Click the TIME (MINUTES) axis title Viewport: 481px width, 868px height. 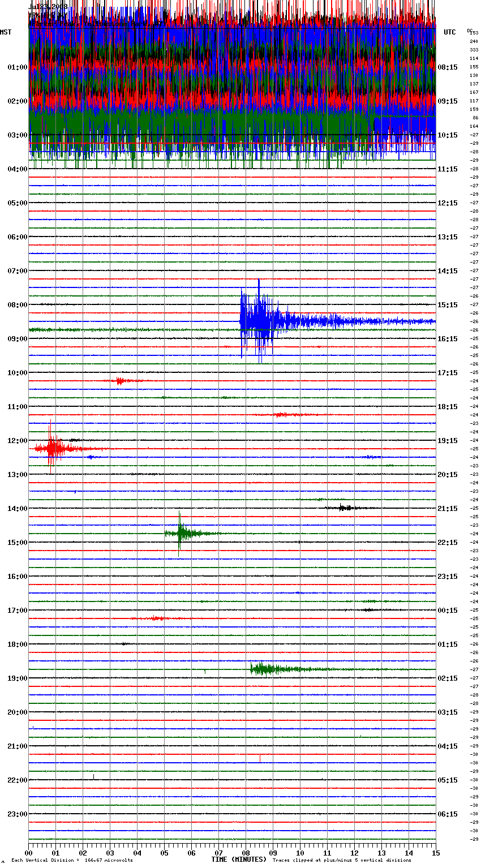(239, 860)
